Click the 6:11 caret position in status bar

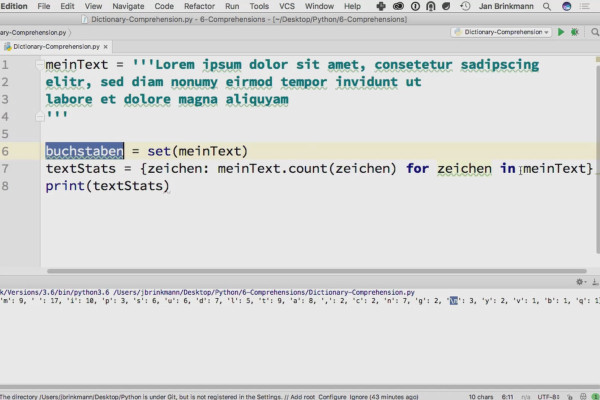(507, 397)
